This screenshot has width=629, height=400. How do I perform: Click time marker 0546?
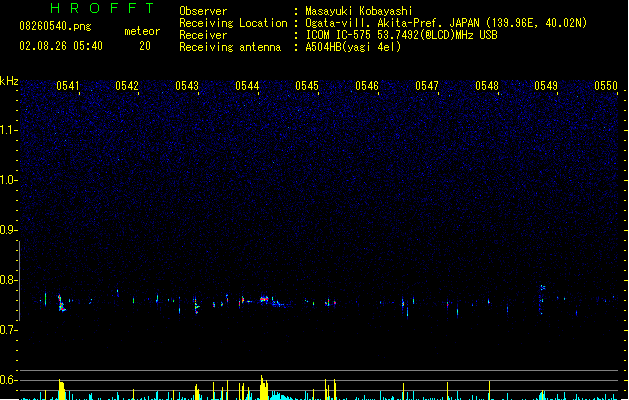(367, 85)
